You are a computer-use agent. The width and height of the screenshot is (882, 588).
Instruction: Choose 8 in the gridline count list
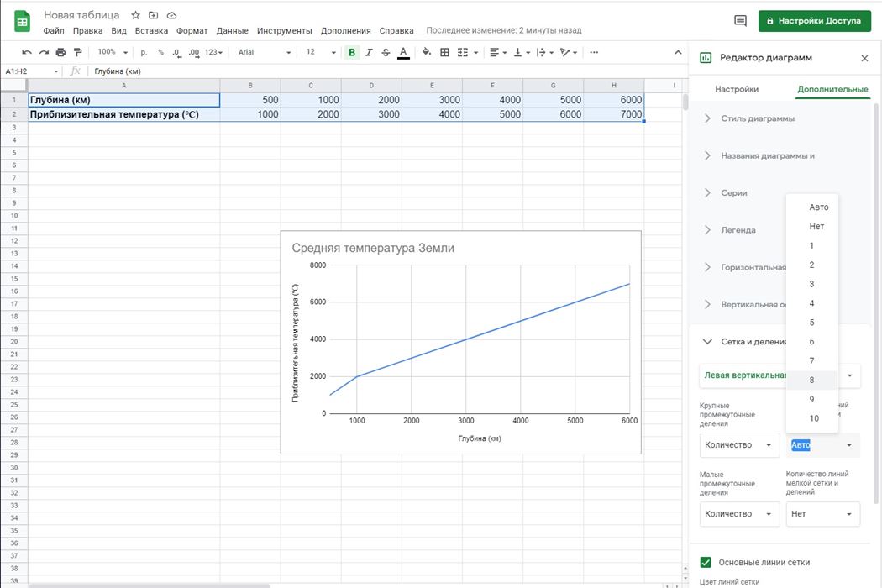812,380
